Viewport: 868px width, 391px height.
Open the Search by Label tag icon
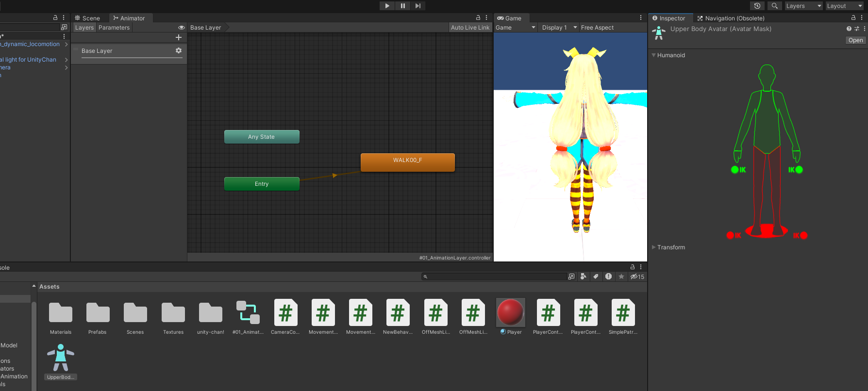pyautogui.click(x=596, y=277)
